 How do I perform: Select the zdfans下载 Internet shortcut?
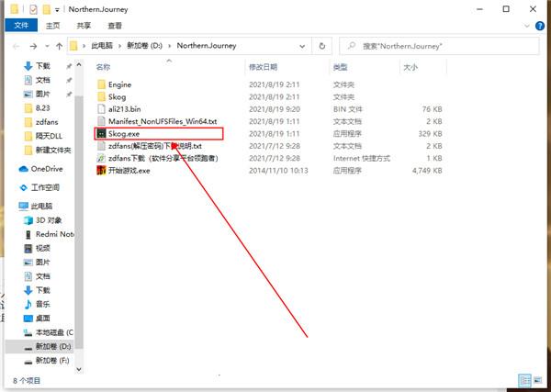(163, 159)
